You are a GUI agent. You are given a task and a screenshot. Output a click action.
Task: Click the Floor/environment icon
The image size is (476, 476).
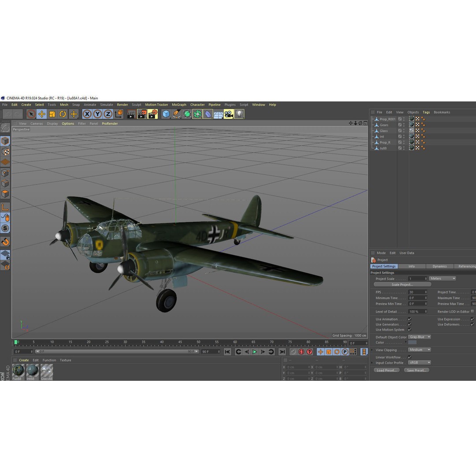pyautogui.click(x=218, y=114)
